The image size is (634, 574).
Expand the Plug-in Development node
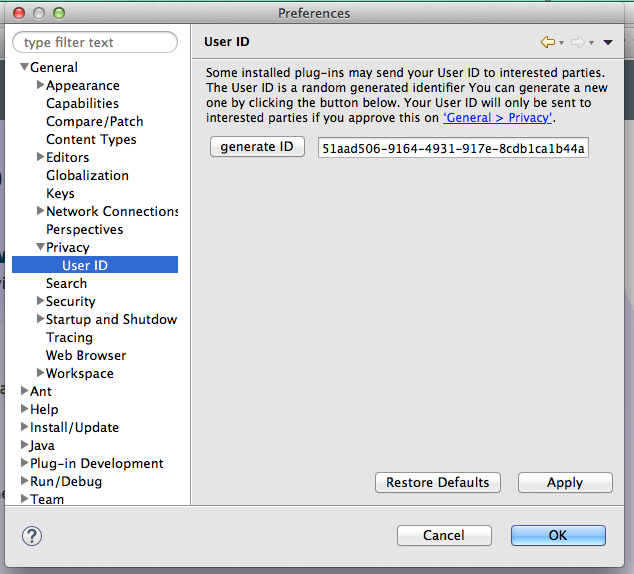click(24, 462)
